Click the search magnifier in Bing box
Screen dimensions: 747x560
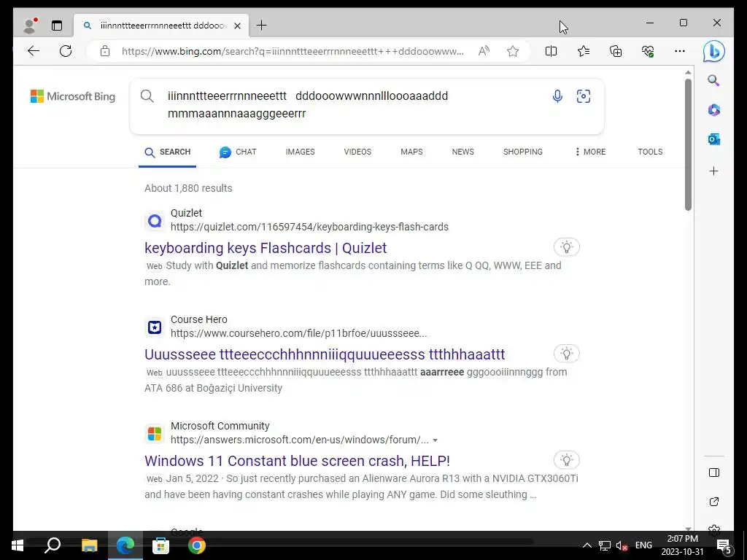pyautogui.click(x=147, y=96)
